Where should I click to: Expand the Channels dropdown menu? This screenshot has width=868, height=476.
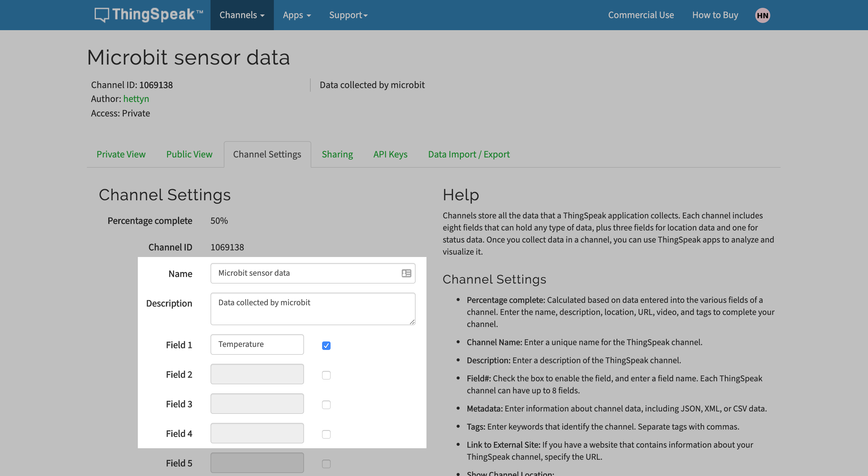pos(242,15)
